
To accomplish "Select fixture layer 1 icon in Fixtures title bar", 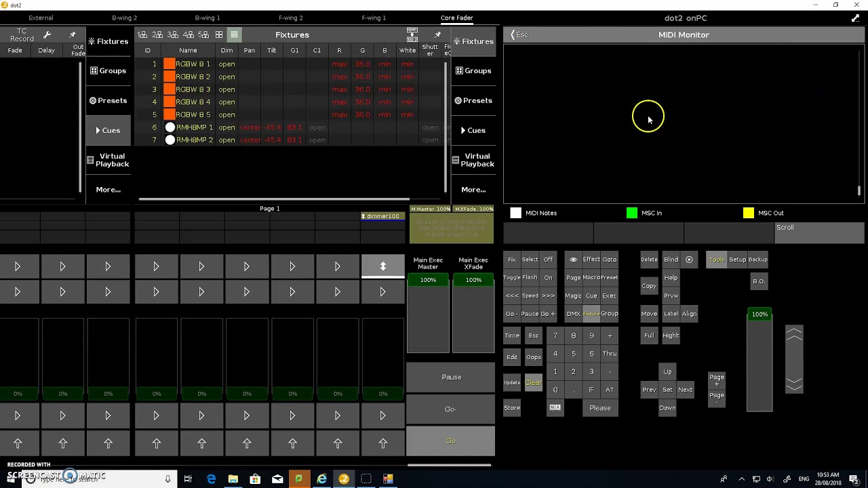I will tap(142, 35).
